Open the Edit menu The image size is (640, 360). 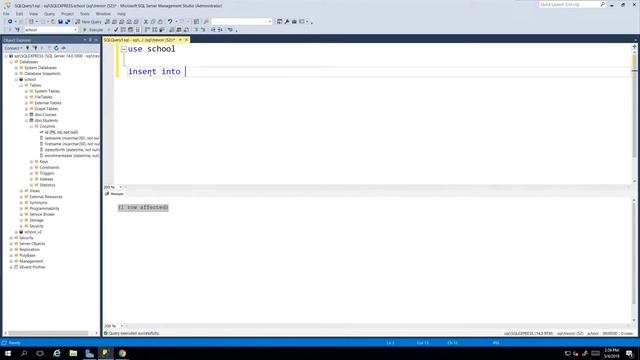click(19, 14)
